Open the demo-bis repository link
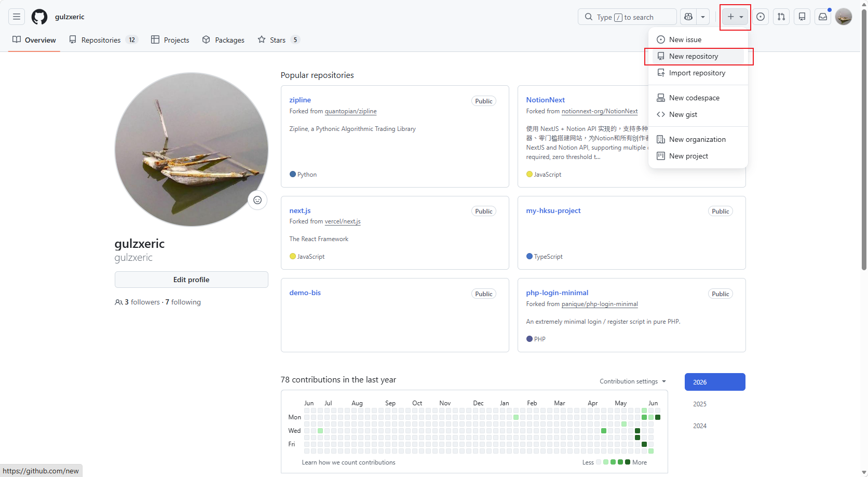868x477 pixels. tap(305, 293)
